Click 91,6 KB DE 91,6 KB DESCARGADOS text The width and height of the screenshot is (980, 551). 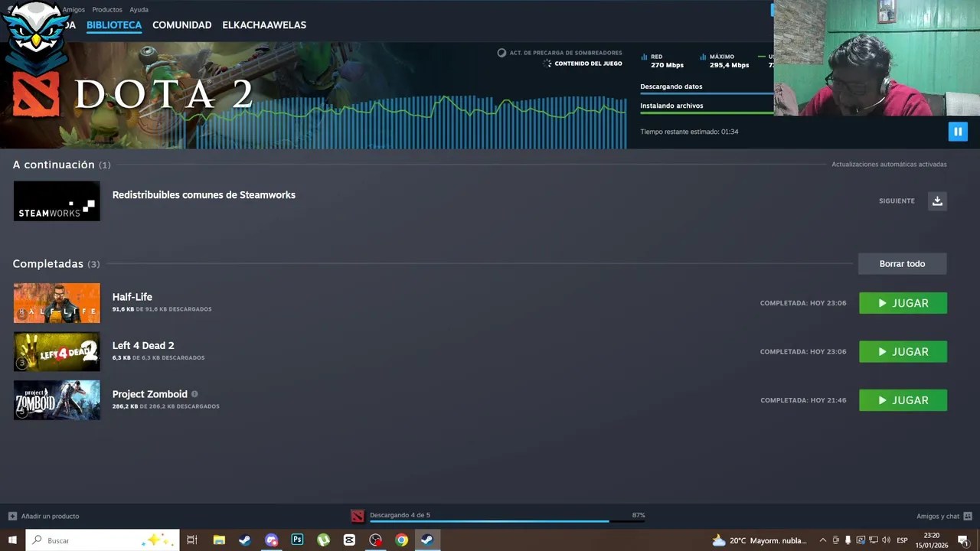(x=162, y=309)
